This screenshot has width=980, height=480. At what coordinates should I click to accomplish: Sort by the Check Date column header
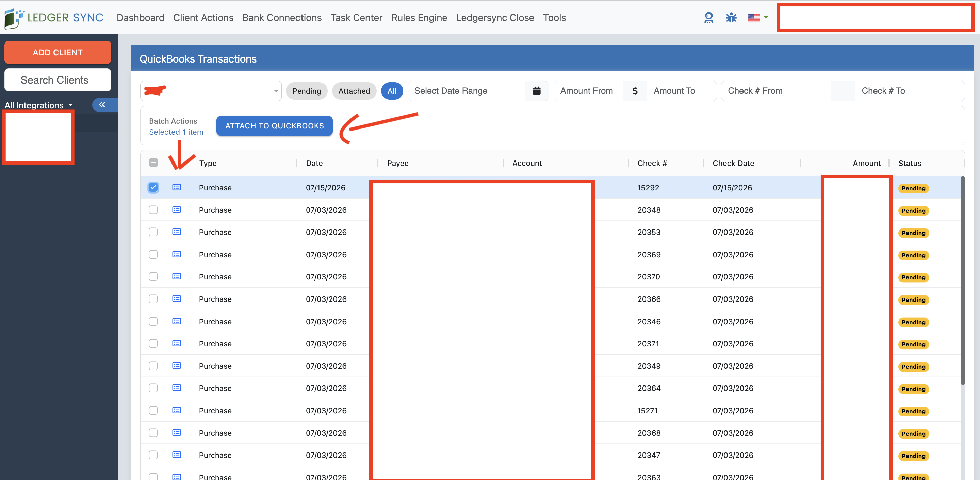point(733,163)
